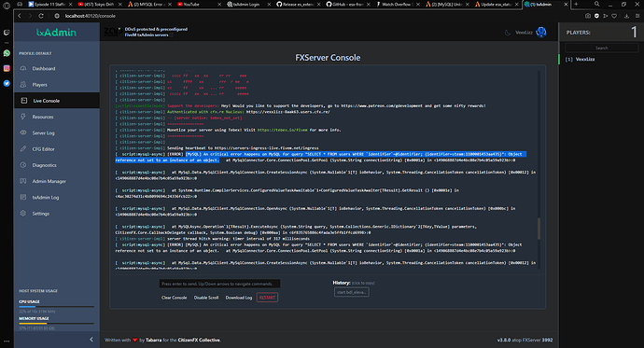
Task: Go back with the browser back arrow
Action: [20, 16]
